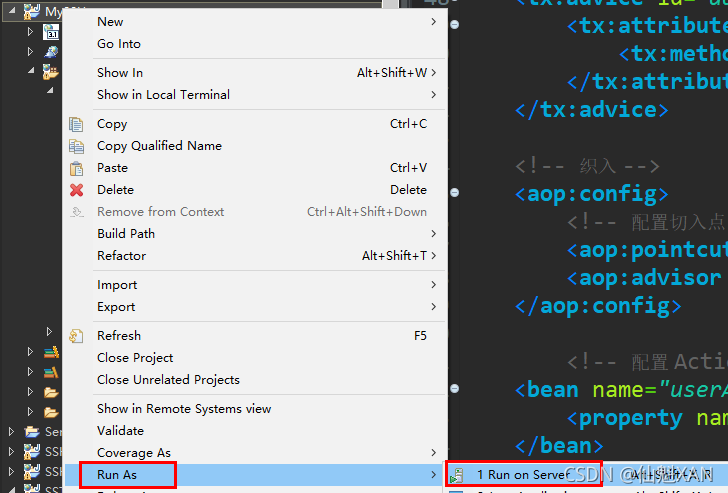Click the greyed Remove from Context icon
The image size is (728, 493).
click(x=76, y=212)
